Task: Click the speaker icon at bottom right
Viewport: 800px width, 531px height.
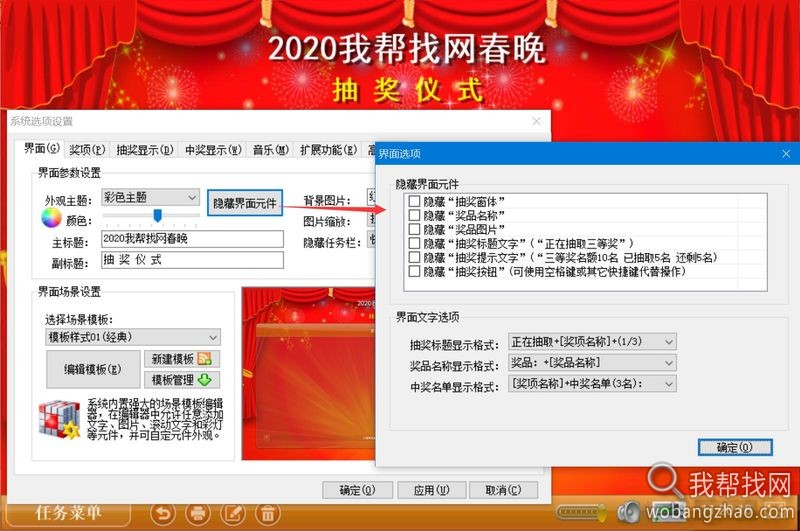Action: (x=628, y=512)
